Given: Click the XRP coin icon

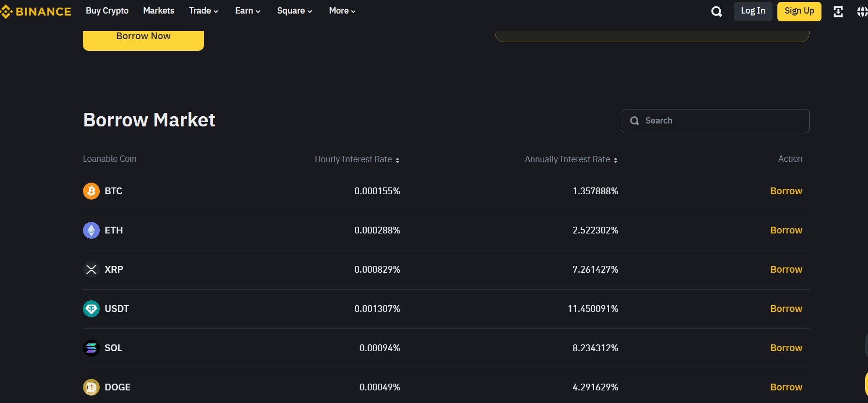Looking at the screenshot, I should [x=91, y=269].
